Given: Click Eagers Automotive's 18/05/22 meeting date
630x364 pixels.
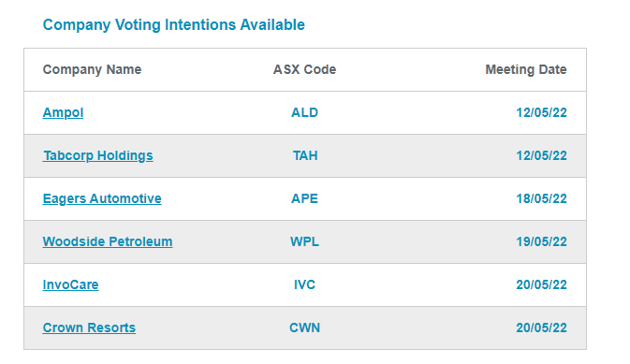Looking at the screenshot, I should [541, 198].
